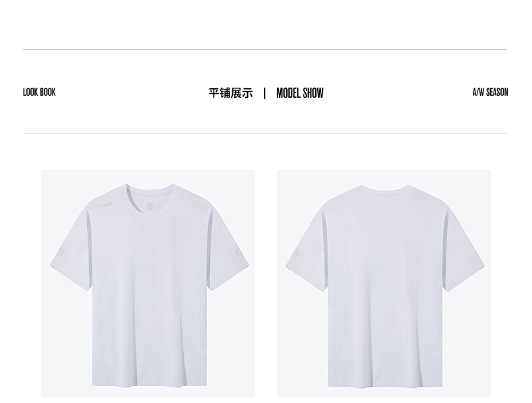
Task: Switch to MODEL SHOW heading
Action: pos(300,93)
